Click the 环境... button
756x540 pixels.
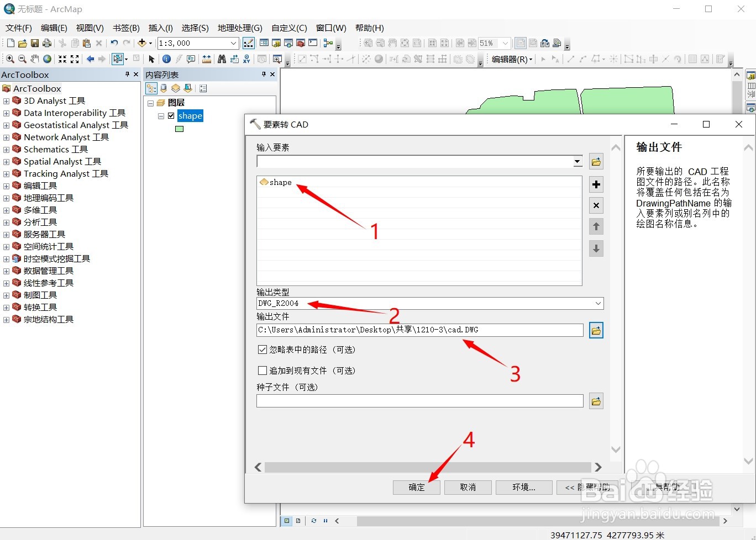pyautogui.click(x=523, y=487)
